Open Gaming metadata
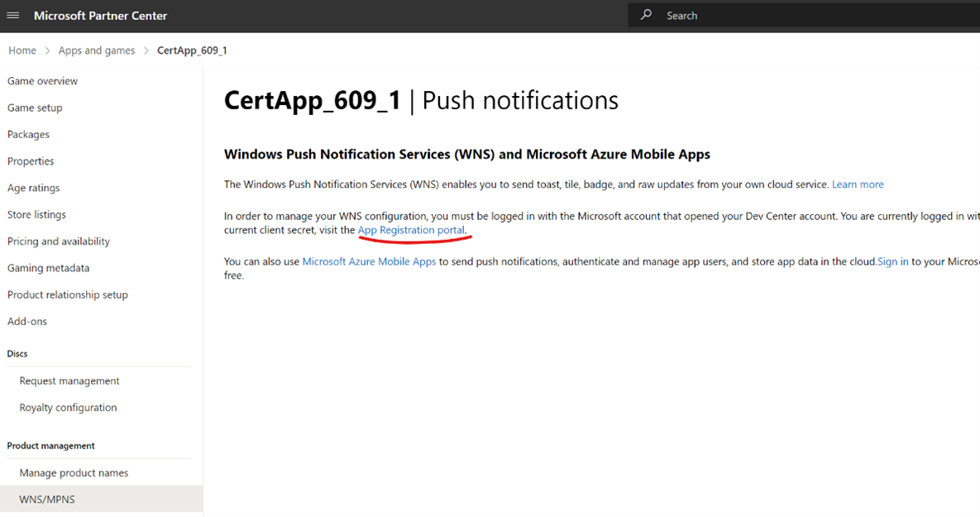Viewport: 980px width, 517px height. coord(48,268)
